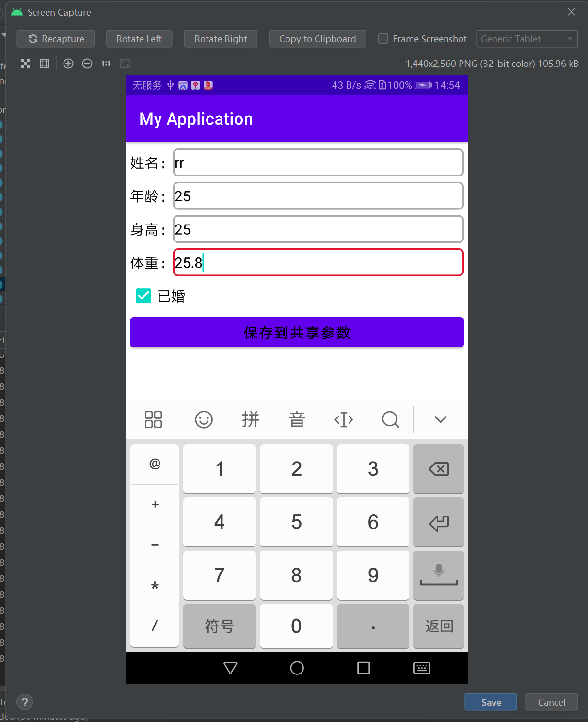This screenshot has width=588, height=722.
Task: Toggle the grid display icon
Action: pyautogui.click(x=45, y=64)
